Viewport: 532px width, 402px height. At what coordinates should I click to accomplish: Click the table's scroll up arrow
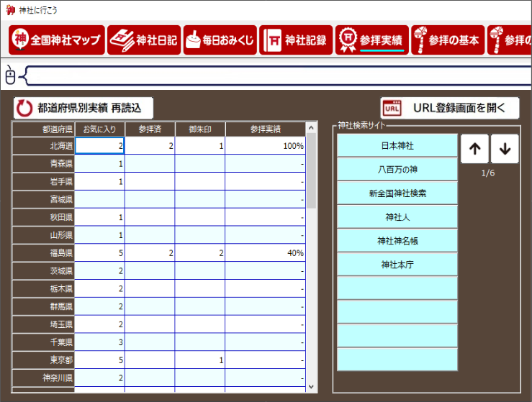pyautogui.click(x=311, y=129)
